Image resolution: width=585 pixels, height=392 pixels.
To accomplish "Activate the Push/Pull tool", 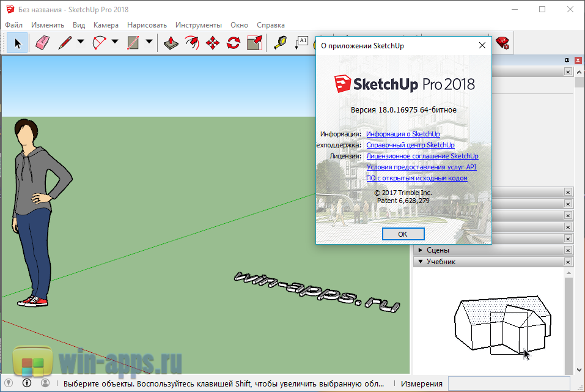I will pyautogui.click(x=171, y=43).
